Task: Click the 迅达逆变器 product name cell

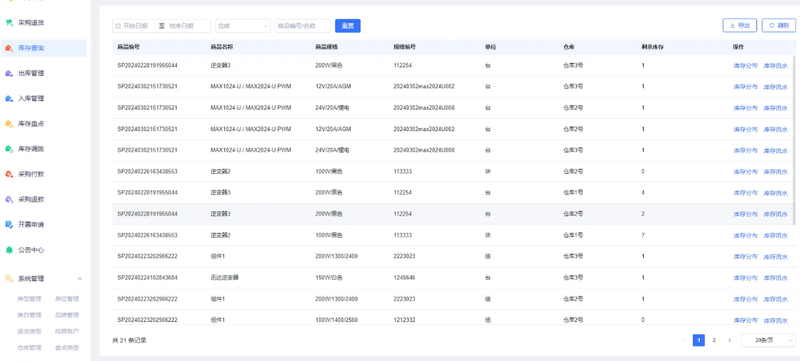Action: coord(224,278)
